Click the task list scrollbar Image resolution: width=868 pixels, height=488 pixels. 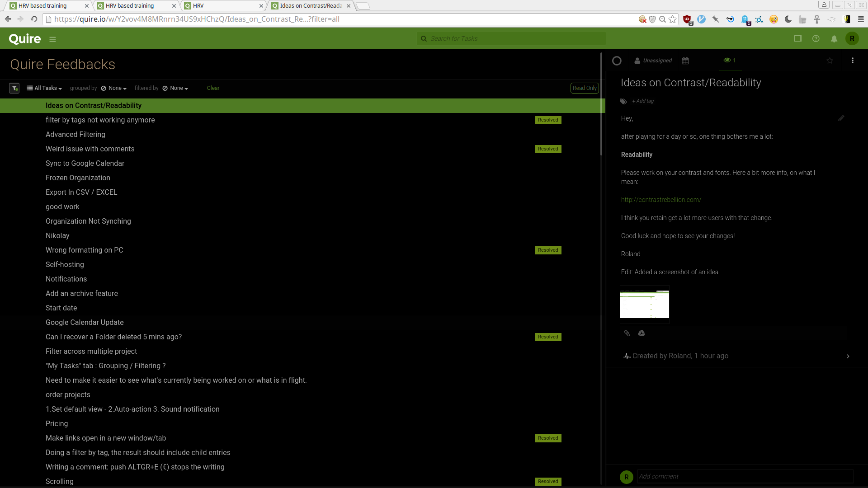click(x=601, y=104)
